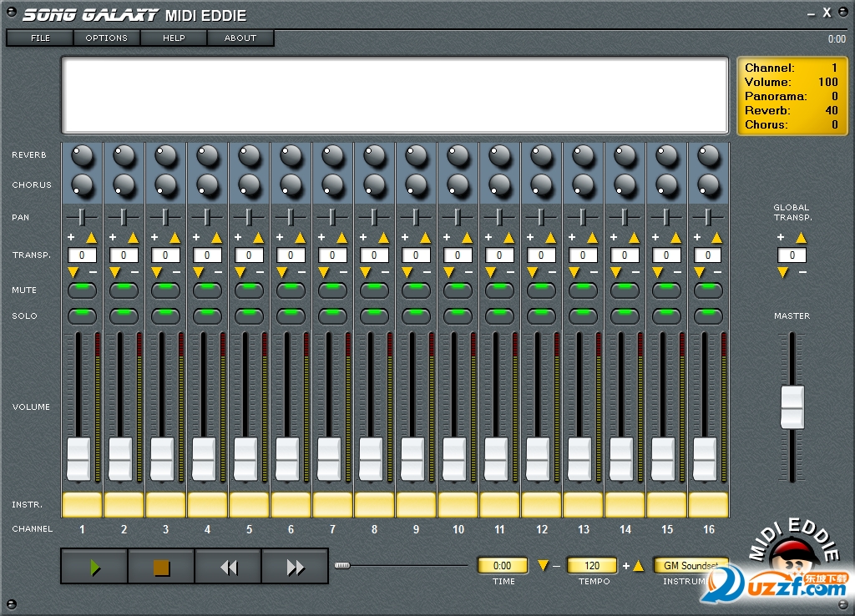This screenshot has width=855, height=616.
Task: Increase global transpose with the up arrow
Action: tap(801, 238)
